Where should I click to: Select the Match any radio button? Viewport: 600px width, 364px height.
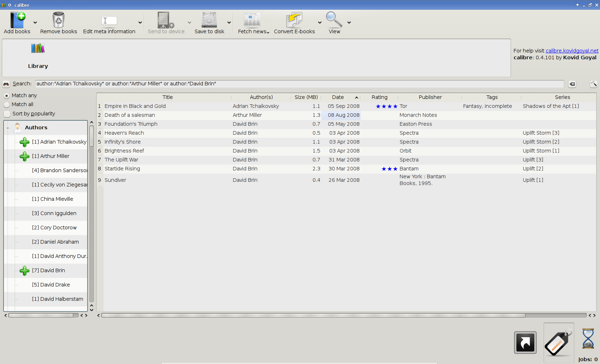(x=7, y=96)
